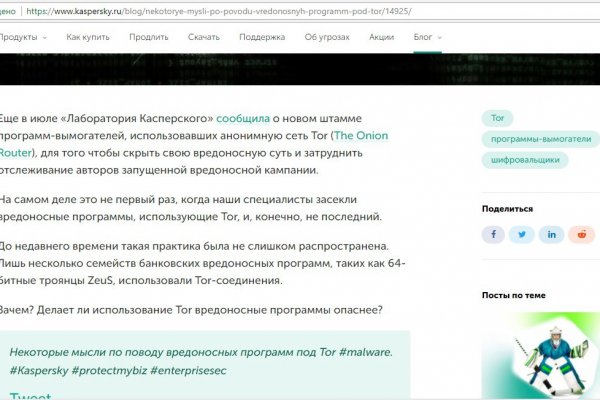Image resolution: width=600 pixels, height=400 pixels.
Task: Go to the Скачать page
Action: tap(204, 37)
